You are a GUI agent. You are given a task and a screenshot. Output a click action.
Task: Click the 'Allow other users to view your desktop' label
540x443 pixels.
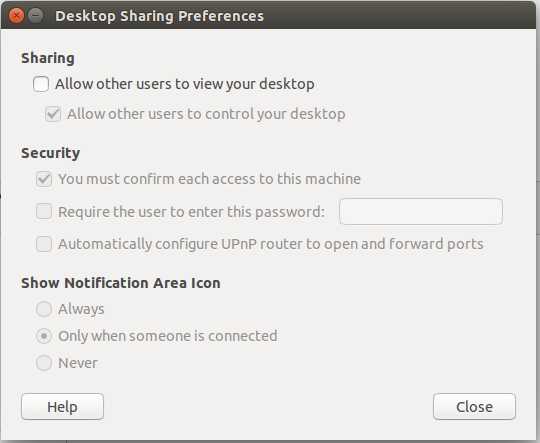pyautogui.click(x=185, y=84)
